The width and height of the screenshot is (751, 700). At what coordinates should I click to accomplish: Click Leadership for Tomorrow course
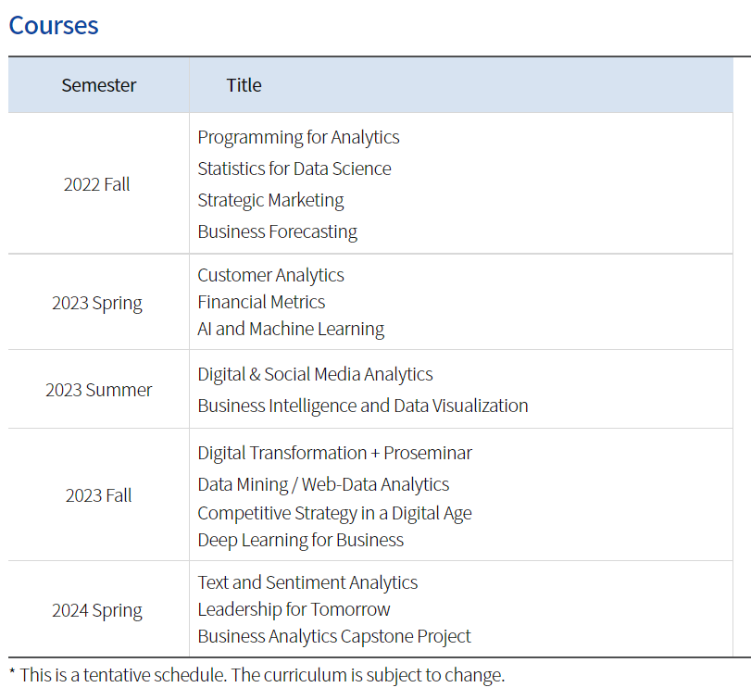click(x=294, y=609)
